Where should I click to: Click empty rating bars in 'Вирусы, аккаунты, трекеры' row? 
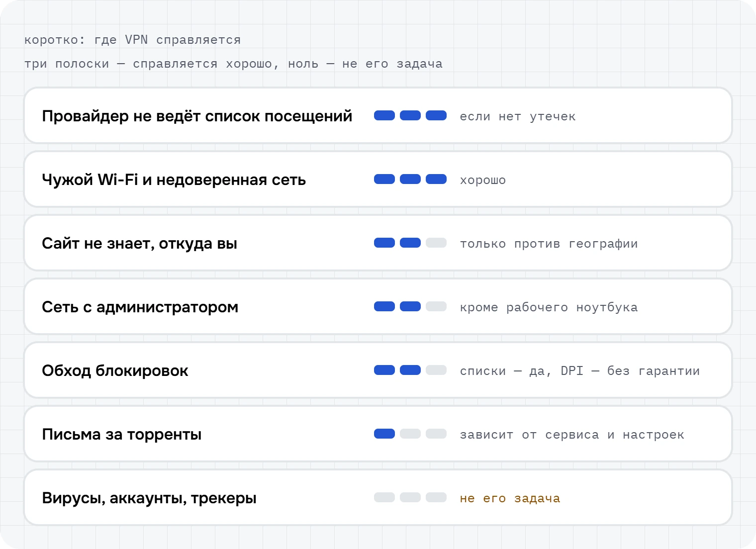click(410, 497)
